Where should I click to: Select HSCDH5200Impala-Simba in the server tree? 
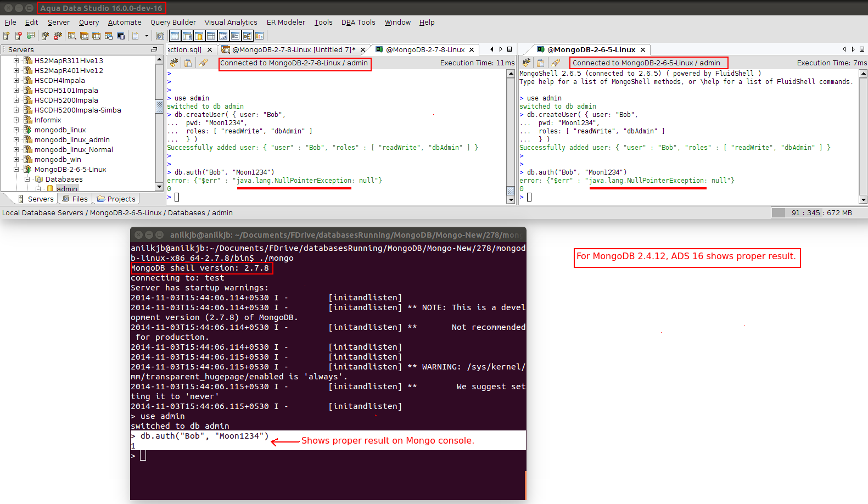(78, 110)
